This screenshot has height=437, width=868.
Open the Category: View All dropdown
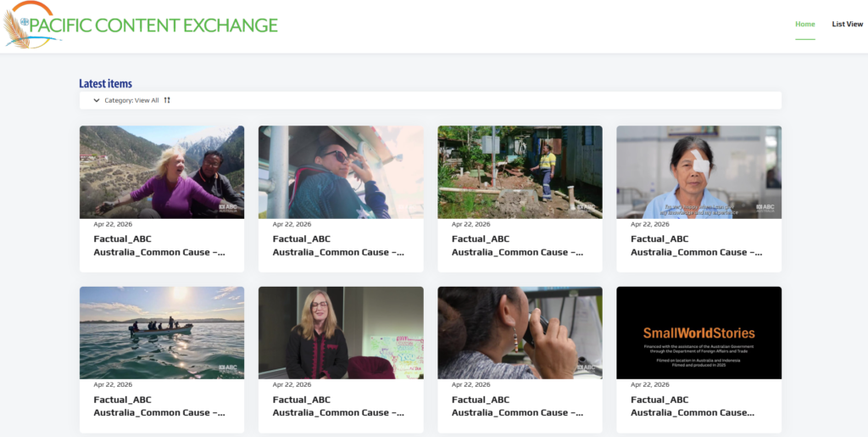coord(131,100)
